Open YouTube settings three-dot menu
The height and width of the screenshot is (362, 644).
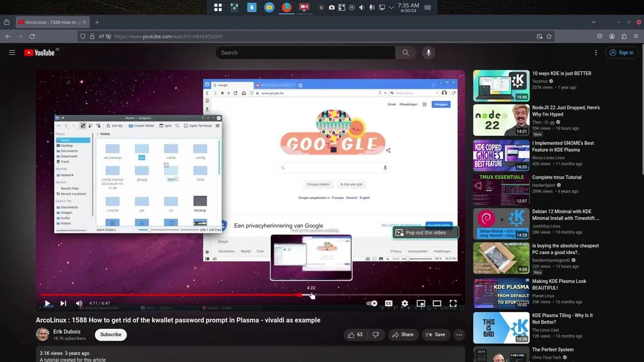click(596, 52)
